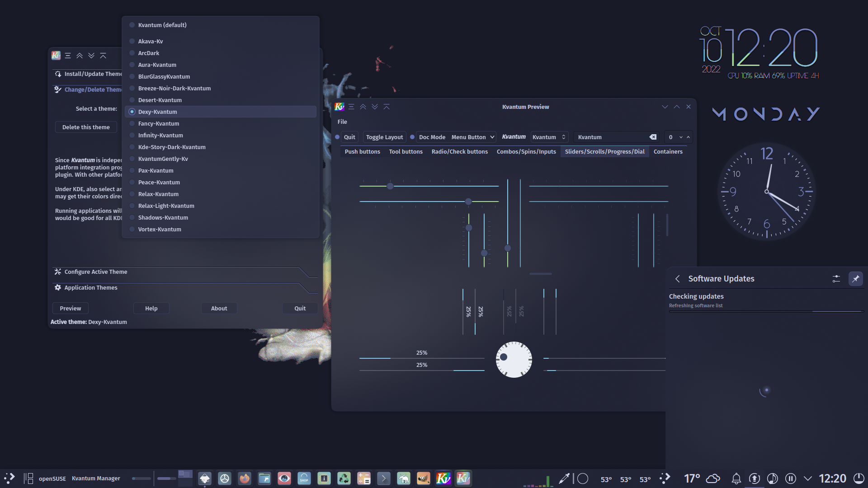This screenshot has height=488, width=868.
Task: Toggle the Doc Mode button in Preview
Action: 432,137
